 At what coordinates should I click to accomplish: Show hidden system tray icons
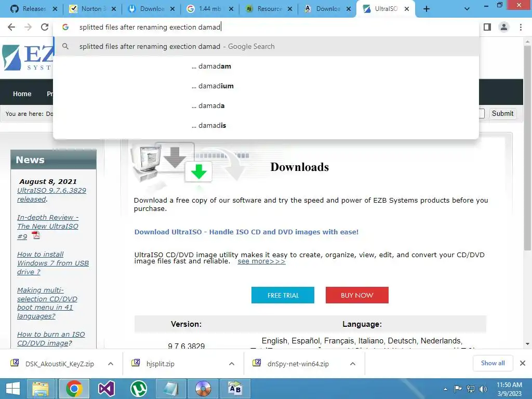pos(445,389)
